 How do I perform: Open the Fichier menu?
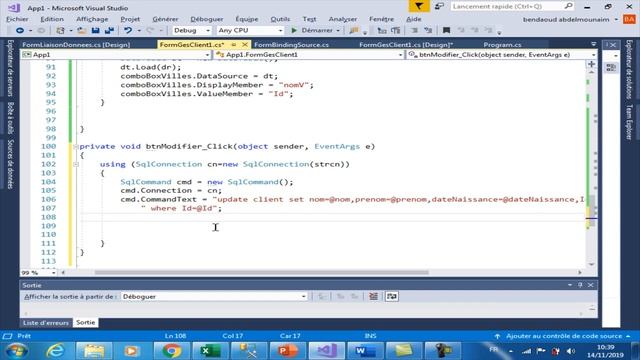[17, 19]
